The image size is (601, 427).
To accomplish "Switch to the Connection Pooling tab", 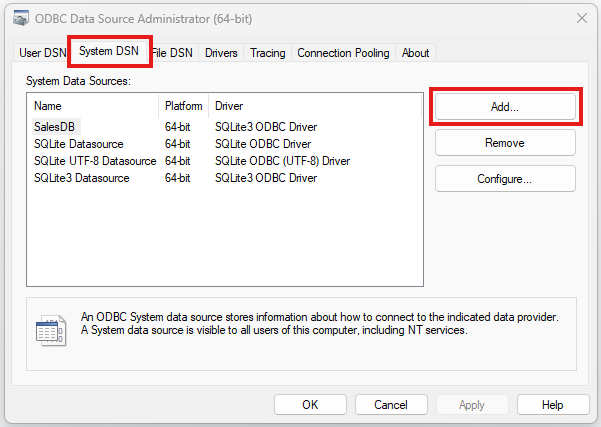I will (343, 53).
